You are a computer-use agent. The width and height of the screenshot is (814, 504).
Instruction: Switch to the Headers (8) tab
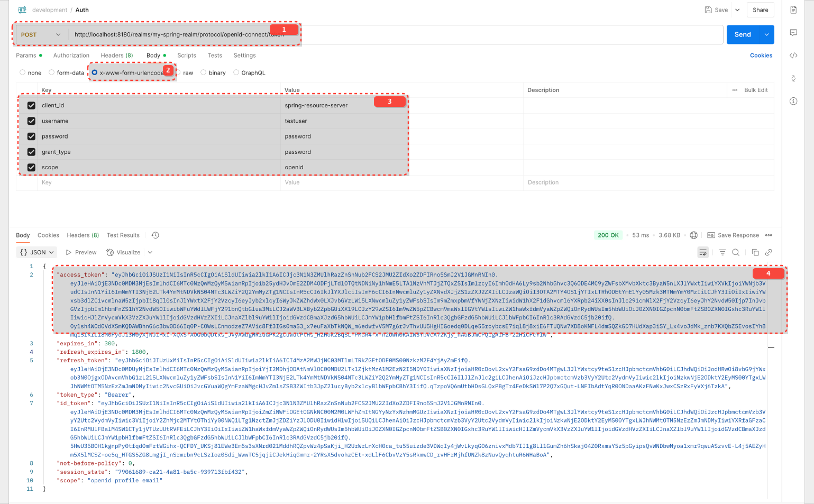[x=116, y=55]
